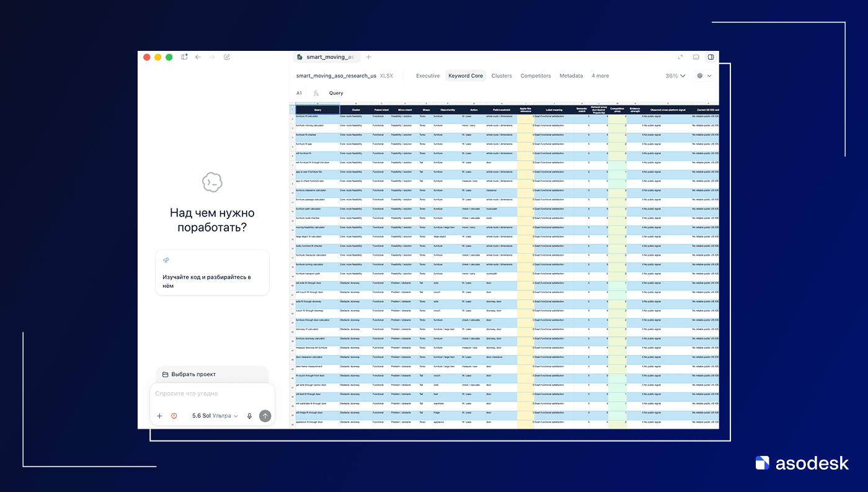This screenshot has height=492, width=868.
Task: Click the send arrow button
Action: tap(265, 416)
